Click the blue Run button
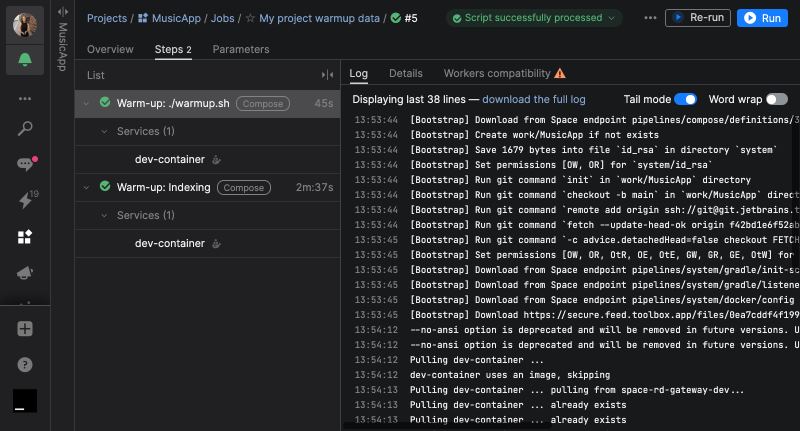This screenshot has height=431, width=800. 762,18
